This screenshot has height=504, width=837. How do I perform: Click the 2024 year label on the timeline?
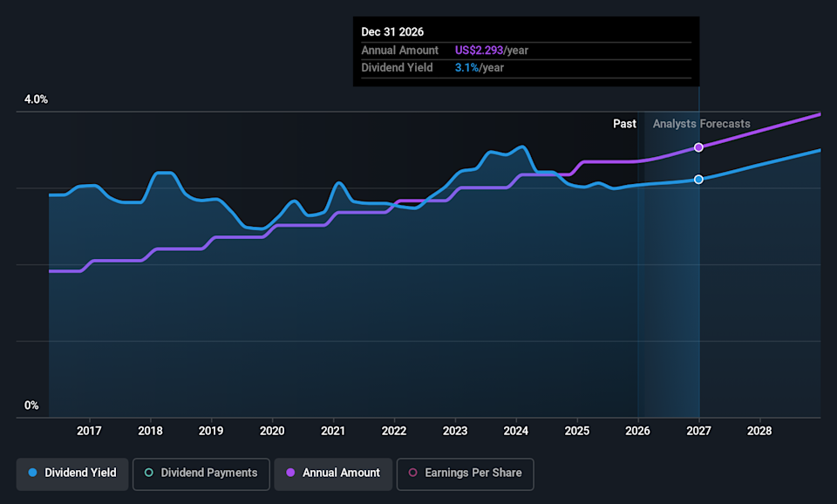click(x=516, y=431)
